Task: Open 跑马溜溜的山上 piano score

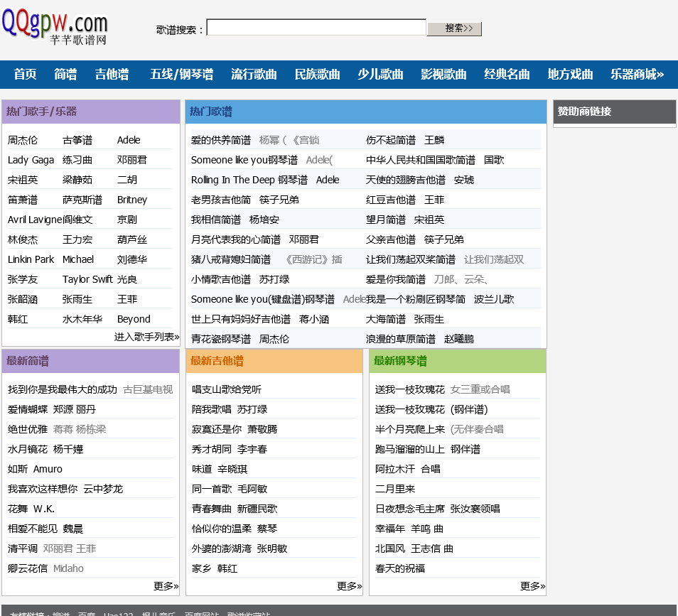Action: pos(410,449)
